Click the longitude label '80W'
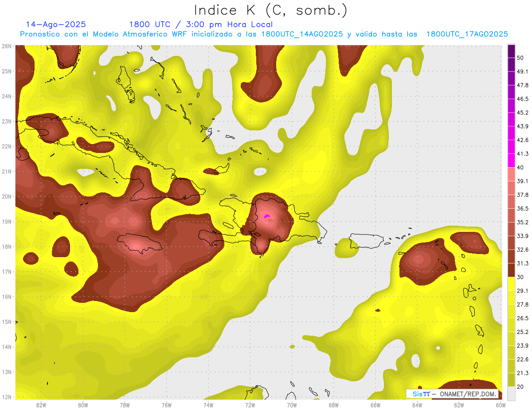This screenshot has height=411, width=532. [83, 405]
